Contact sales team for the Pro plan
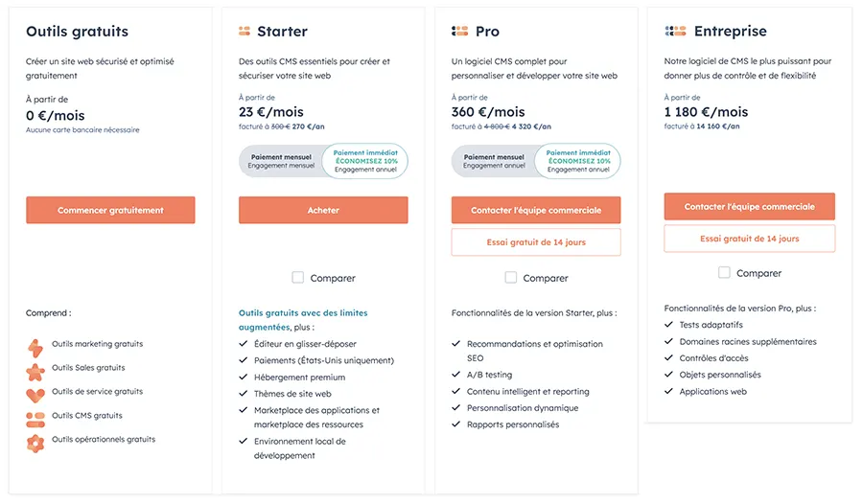Image resolution: width=863 pixels, height=504 pixels. (x=536, y=210)
